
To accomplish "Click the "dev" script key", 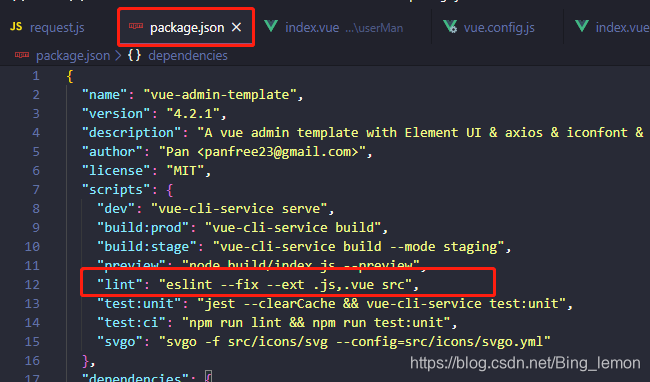I will click(x=116, y=208).
